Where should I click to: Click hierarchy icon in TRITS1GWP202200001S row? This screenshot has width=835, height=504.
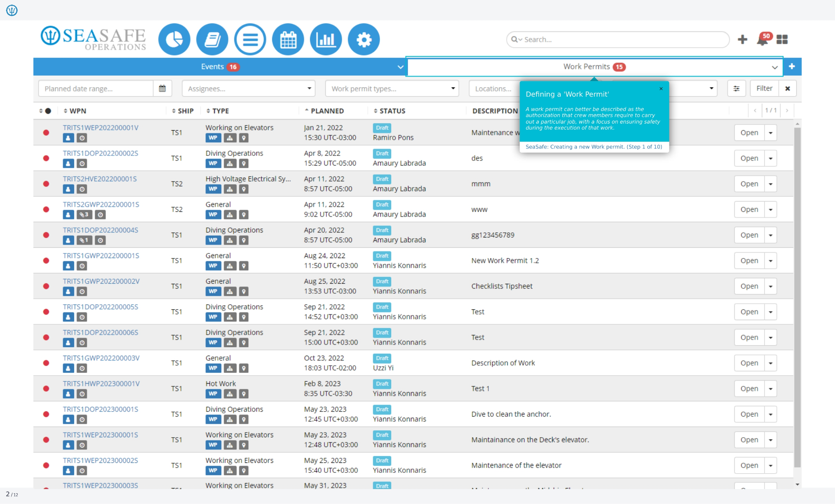pos(230,266)
